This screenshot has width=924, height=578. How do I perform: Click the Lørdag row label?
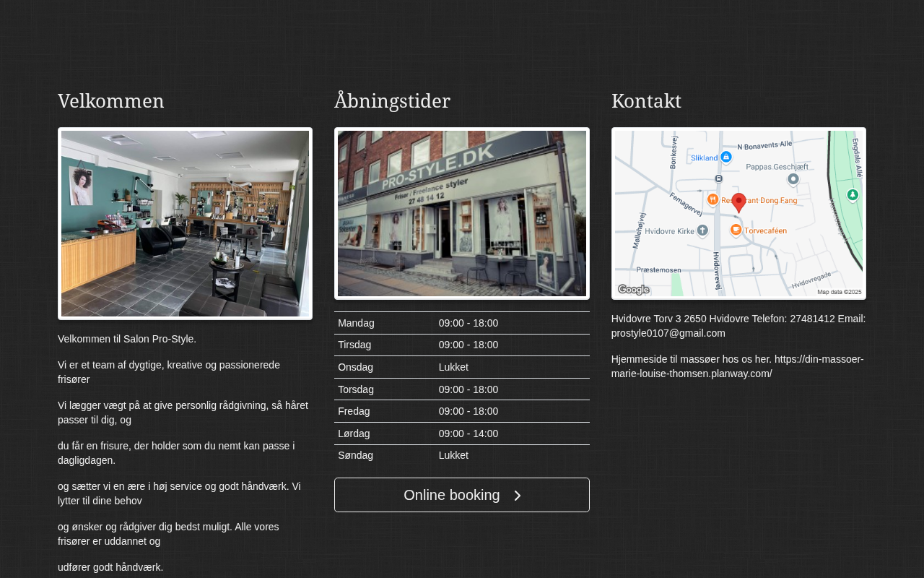coord(354,433)
